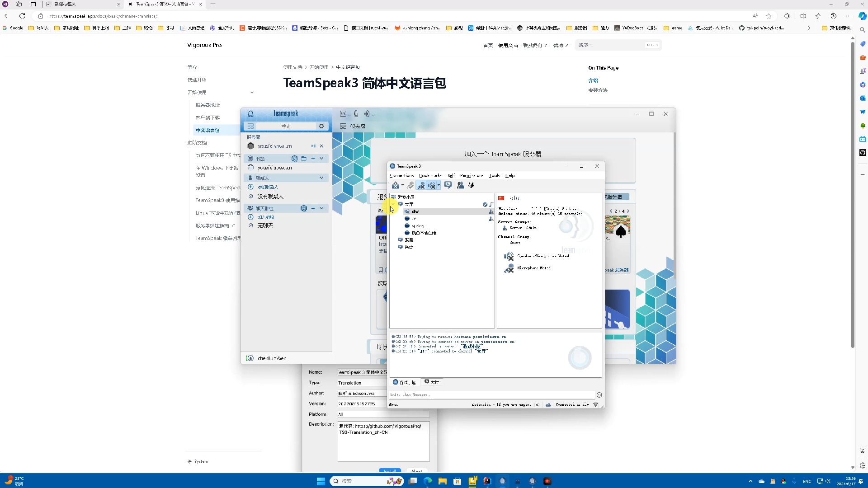Collapse the bookmarks (书签) section with its chevron

coord(321,159)
